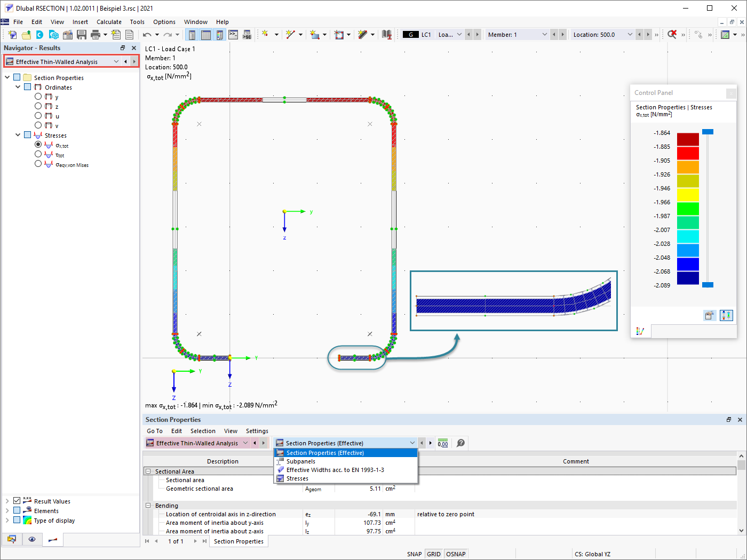
Task: Toggle OSNAP in status bar
Action: click(456, 554)
